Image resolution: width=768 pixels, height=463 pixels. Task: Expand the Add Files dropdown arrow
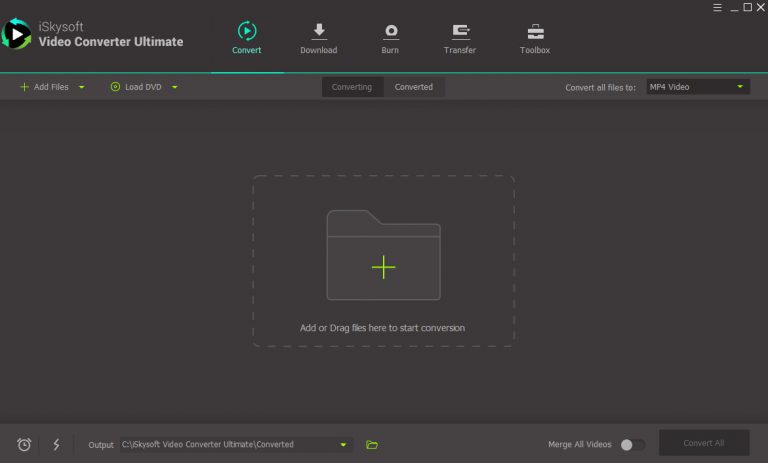click(x=82, y=87)
